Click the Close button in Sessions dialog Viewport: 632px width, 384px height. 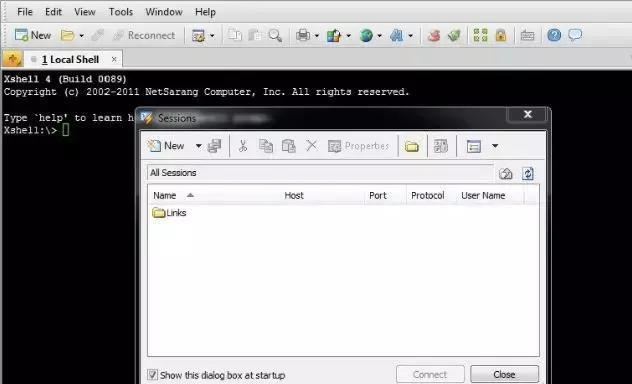[504, 374]
